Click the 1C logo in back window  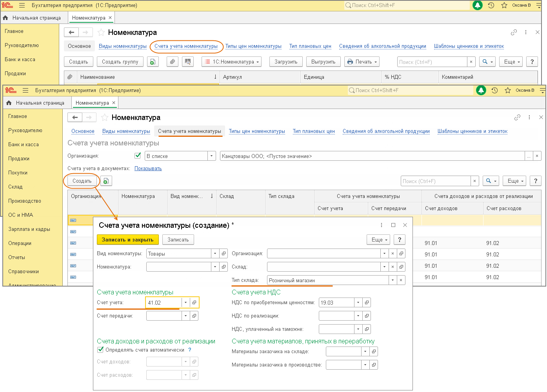coord(7,5)
